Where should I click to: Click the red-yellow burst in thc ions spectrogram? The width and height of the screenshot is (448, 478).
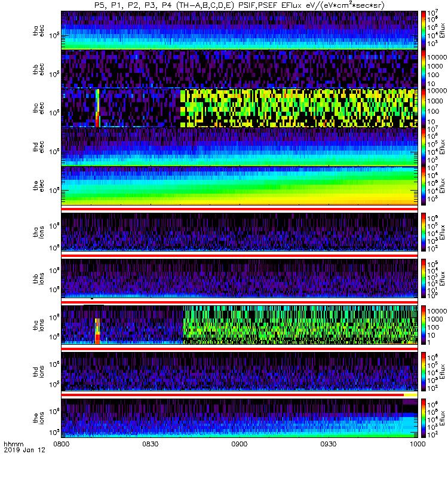(x=97, y=332)
